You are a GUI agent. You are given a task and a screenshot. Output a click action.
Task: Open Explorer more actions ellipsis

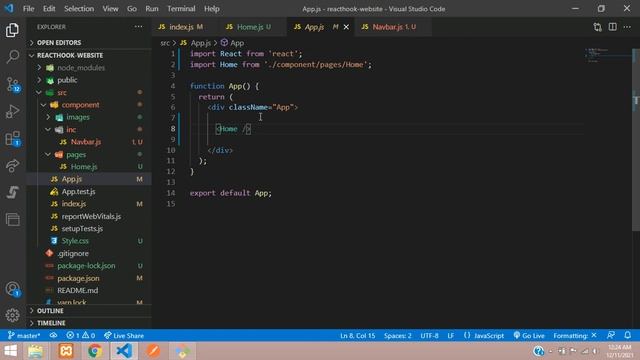pos(139,27)
